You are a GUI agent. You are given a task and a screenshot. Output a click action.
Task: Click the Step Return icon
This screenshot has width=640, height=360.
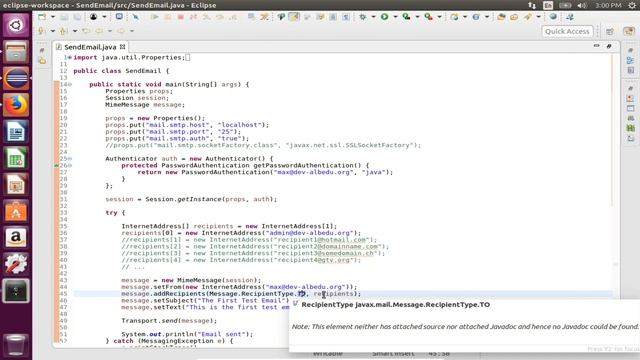[233, 17]
